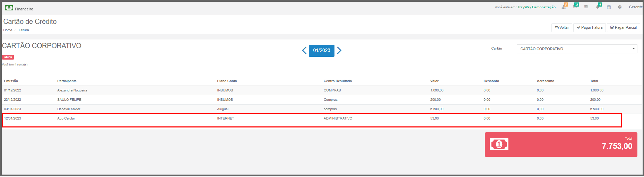
Task: Go to Home breadcrumb
Action: pos(8,30)
